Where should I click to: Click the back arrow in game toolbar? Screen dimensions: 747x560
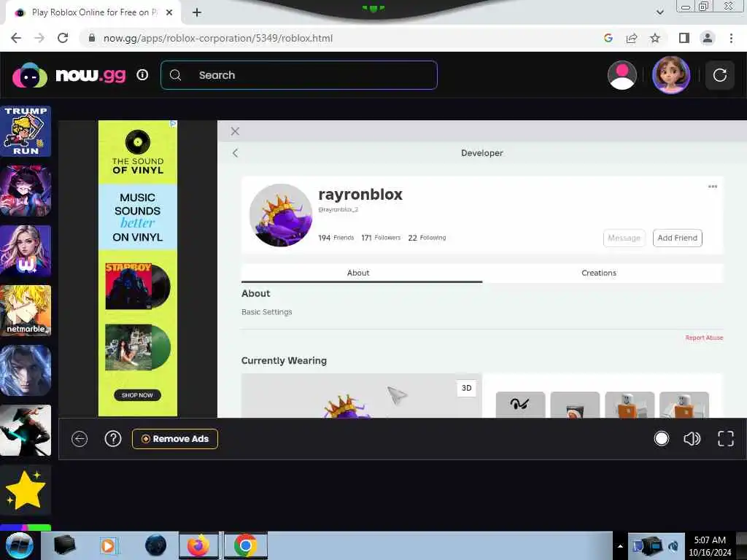(x=80, y=438)
